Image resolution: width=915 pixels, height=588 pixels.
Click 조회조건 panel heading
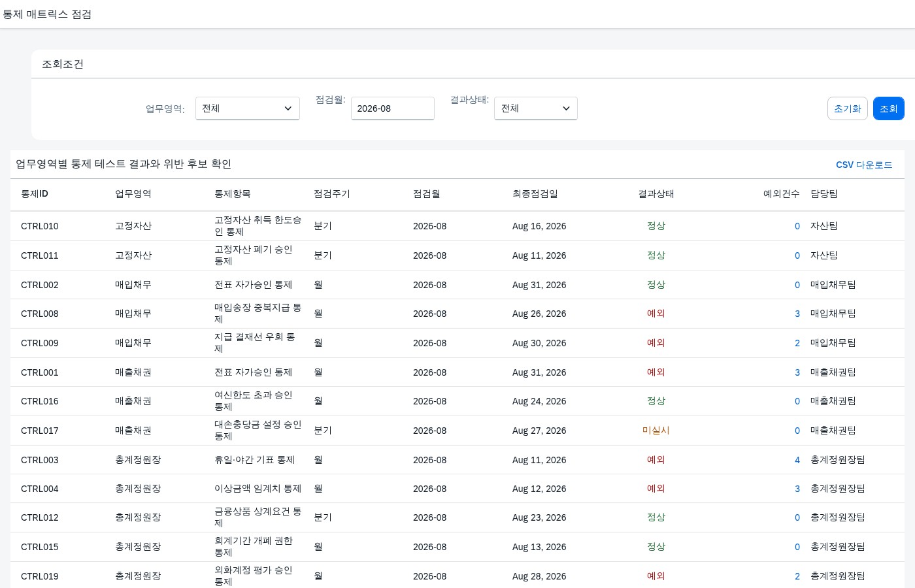point(63,64)
